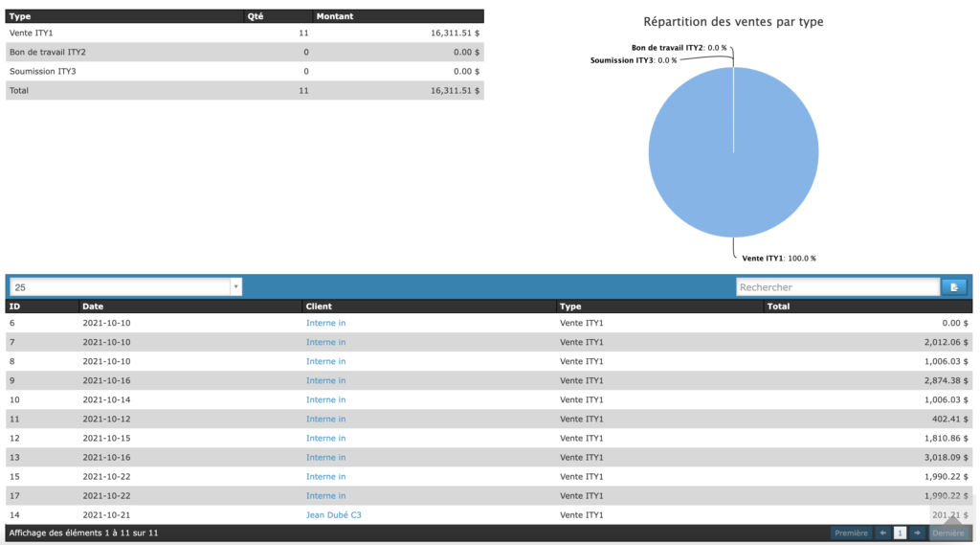Click the Dernière pagination button
Viewport: 980px width, 545px height.
[948, 533]
